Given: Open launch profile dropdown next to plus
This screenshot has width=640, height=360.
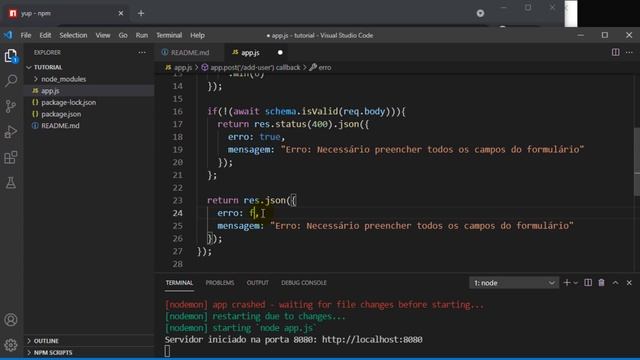Looking at the screenshot, I should [576, 283].
